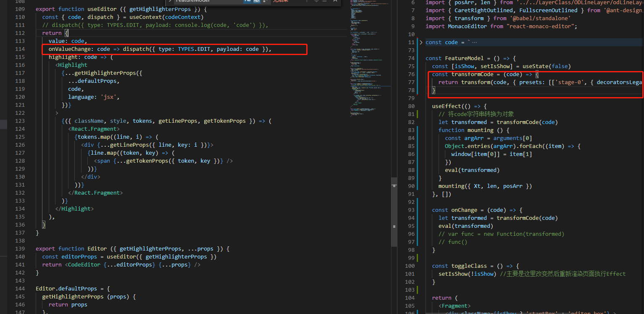Click 'FeatureModel' declaration on line 74
Screen dimensions: 644x314
(x=464, y=58)
